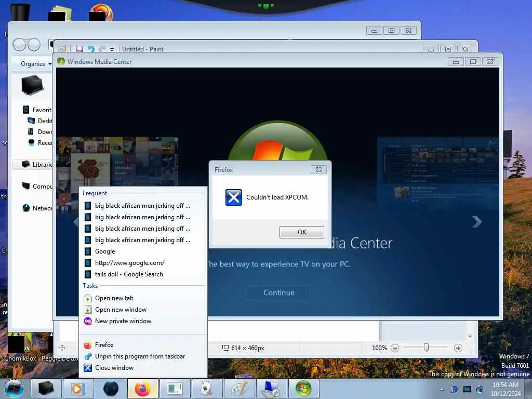Screen dimensions: 532x399
Task: Expand Favorites in Explorer navigation pane
Action: coord(37,110)
